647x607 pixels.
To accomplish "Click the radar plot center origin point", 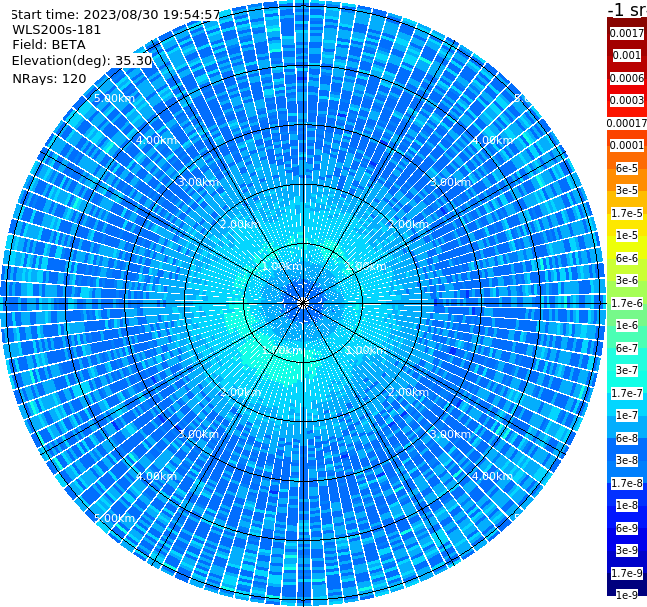I will (x=303, y=303).
